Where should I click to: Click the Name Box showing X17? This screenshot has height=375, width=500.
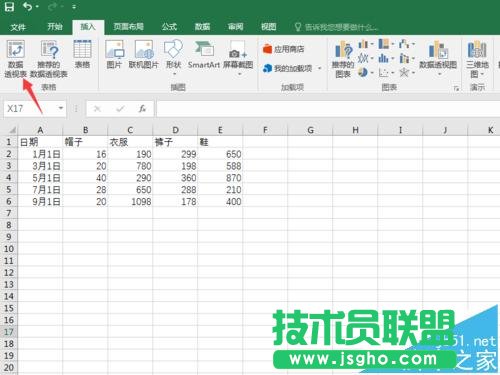[x=30, y=109]
